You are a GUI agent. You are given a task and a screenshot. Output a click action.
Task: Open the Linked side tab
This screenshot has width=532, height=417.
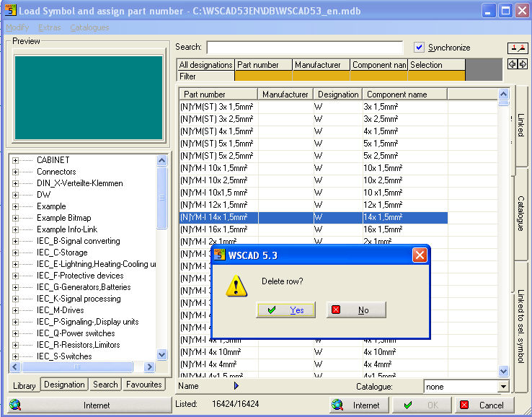521,125
